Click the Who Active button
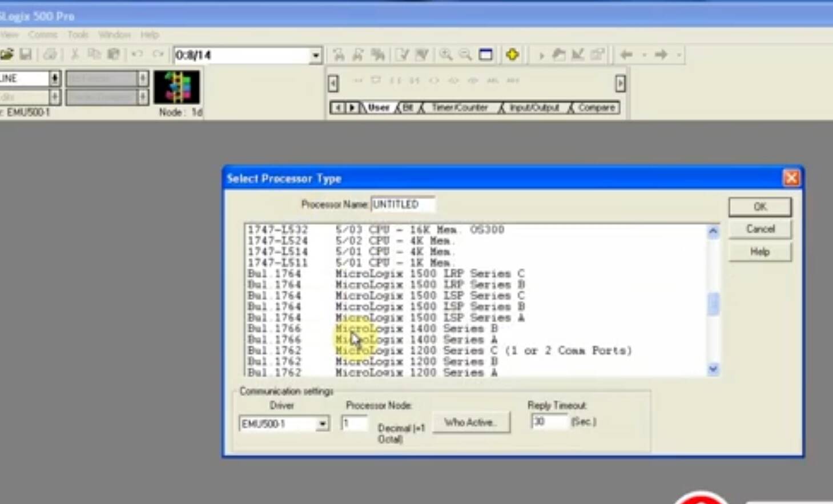833x504 pixels. 471,422
